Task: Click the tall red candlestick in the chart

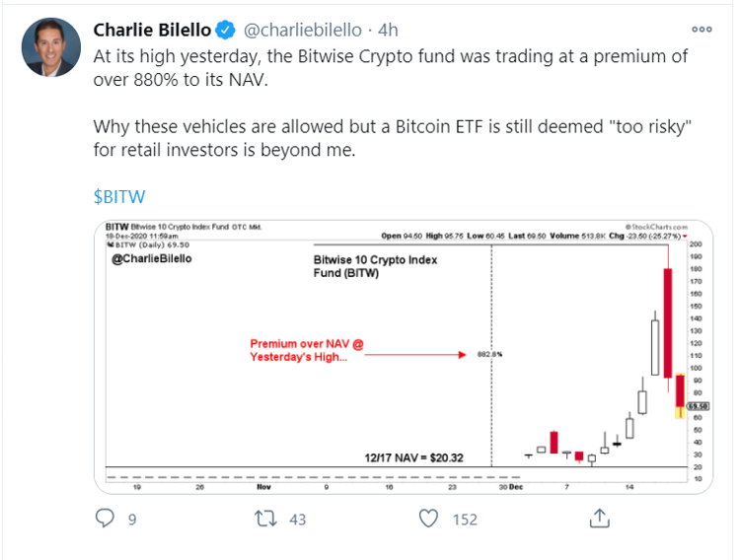Action: 668,322
